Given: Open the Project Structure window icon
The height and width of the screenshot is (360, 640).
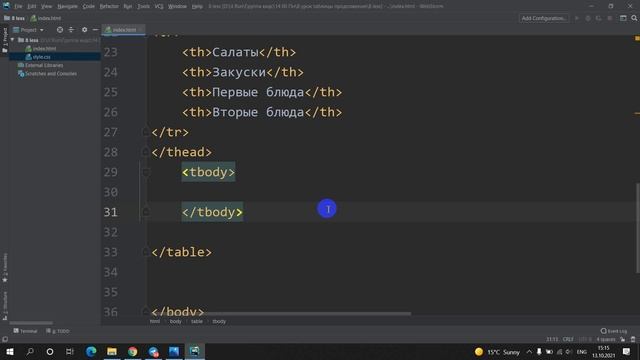Looking at the screenshot, I should coord(623,18).
